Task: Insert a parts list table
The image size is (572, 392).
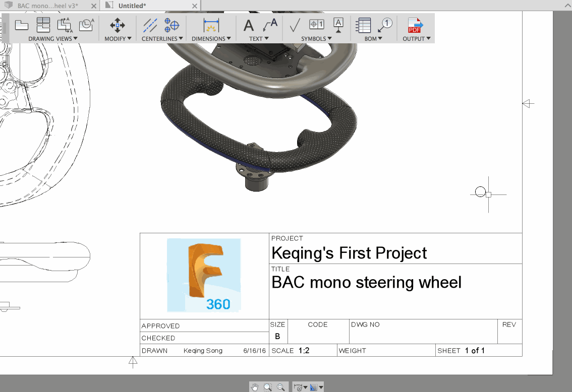Action: click(363, 25)
